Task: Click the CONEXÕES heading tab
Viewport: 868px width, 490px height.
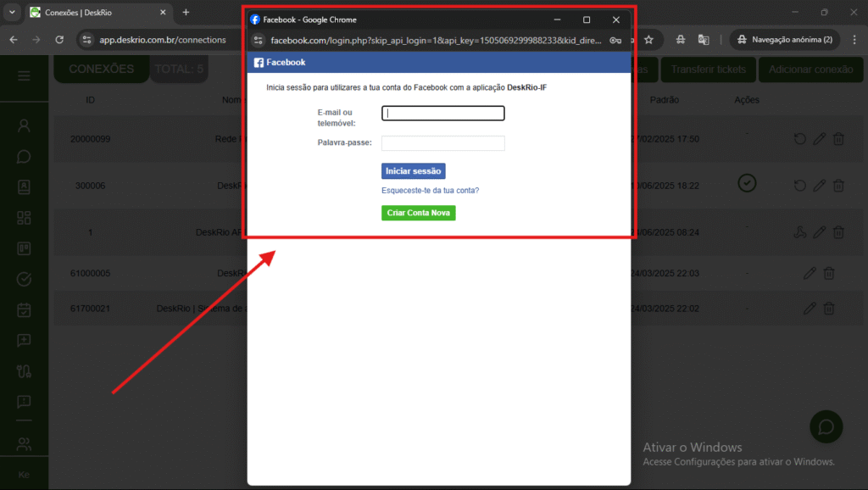Action: click(x=102, y=70)
